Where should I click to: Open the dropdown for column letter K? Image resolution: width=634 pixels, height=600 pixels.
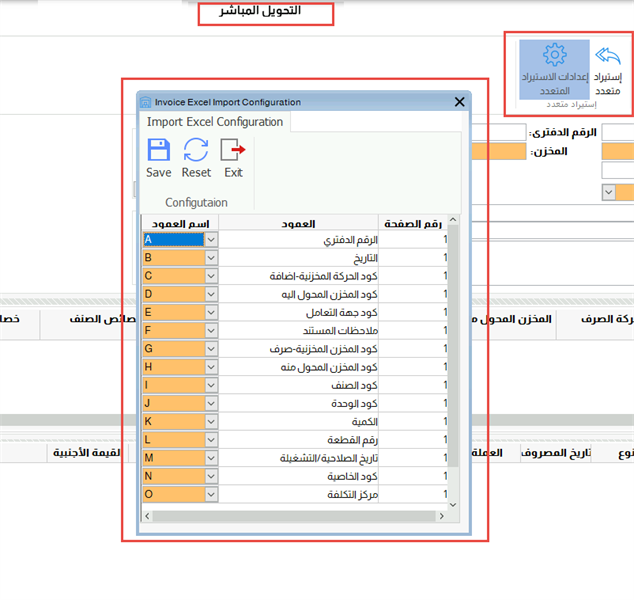[x=211, y=422]
